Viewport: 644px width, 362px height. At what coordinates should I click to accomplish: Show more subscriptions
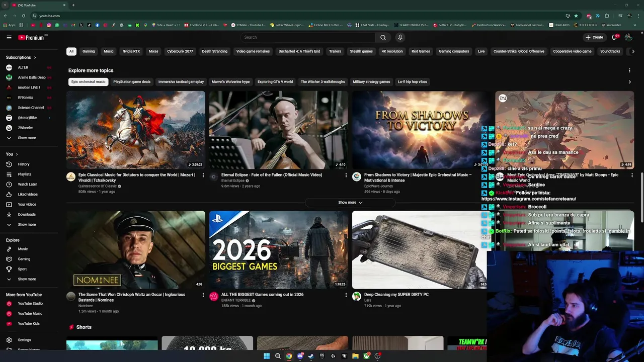[x=27, y=138]
